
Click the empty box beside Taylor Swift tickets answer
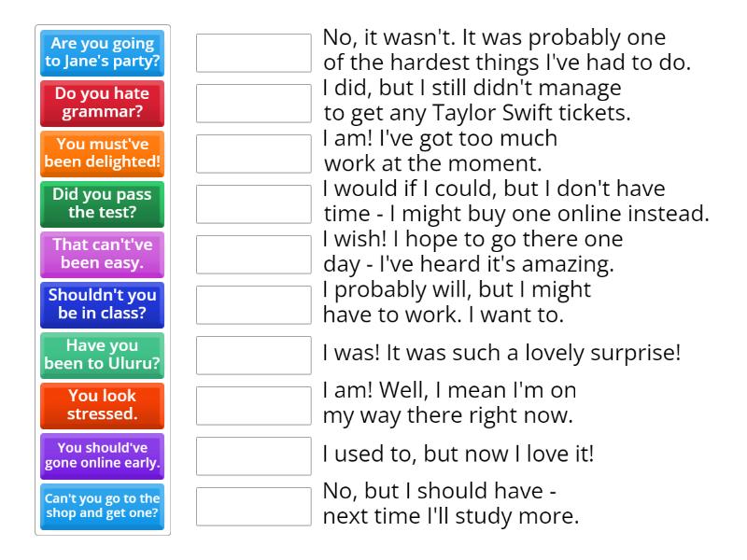[253, 104]
